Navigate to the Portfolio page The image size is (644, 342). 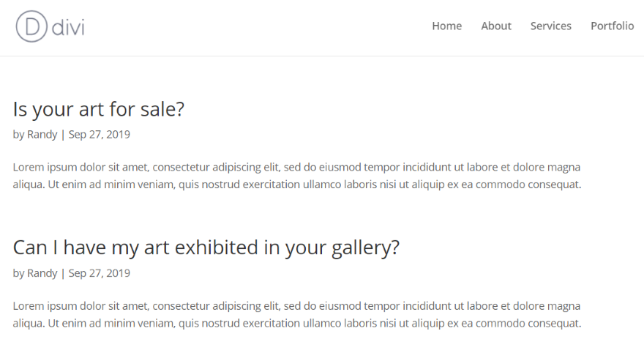point(612,26)
